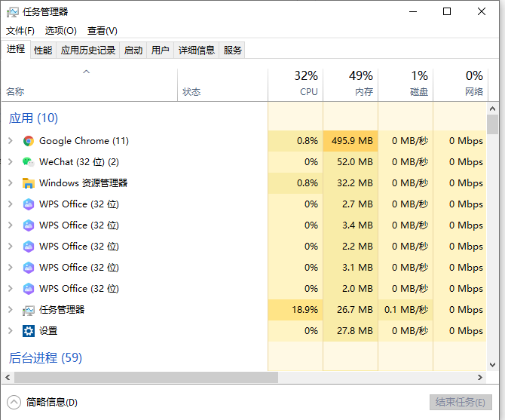Switch to the 性能 tab

tap(43, 51)
